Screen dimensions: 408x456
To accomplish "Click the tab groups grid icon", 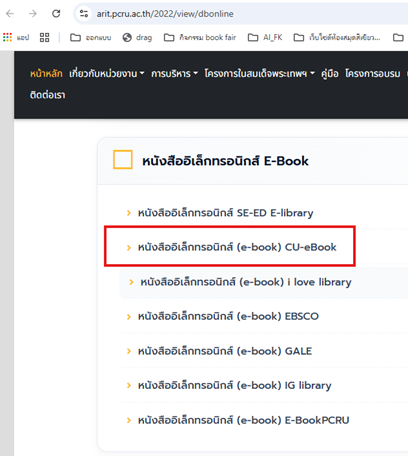I will (x=44, y=37).
